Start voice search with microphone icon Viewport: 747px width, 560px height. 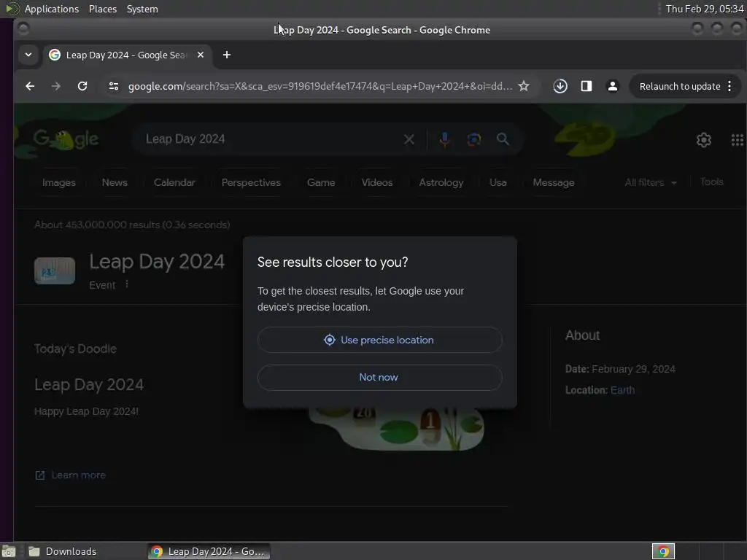(x=444, y=139)
